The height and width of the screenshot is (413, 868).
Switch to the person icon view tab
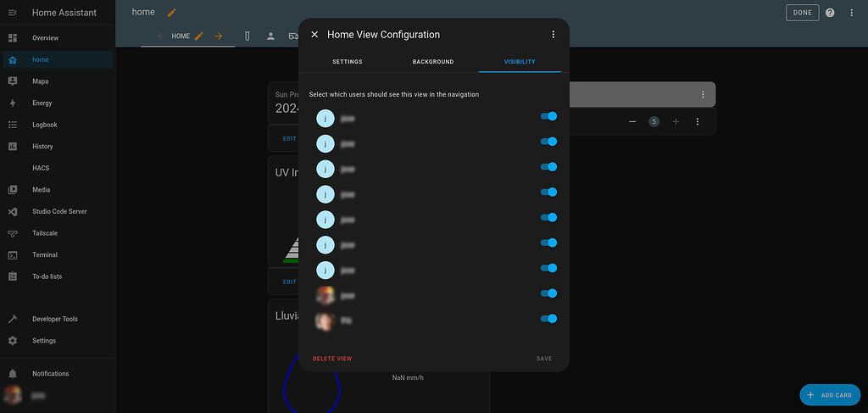pyautogui.click(x=270, y=36)
